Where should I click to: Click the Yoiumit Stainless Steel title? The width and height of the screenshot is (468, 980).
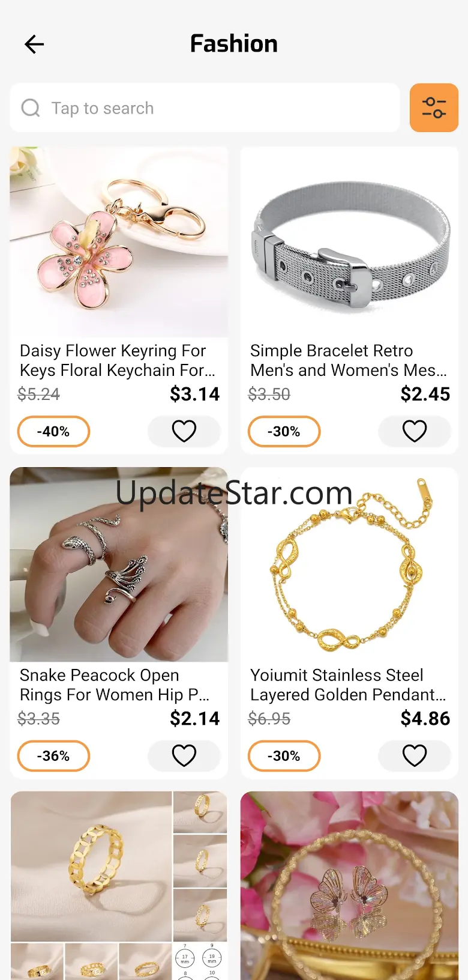pyautogui.click(x=348, y=685)
